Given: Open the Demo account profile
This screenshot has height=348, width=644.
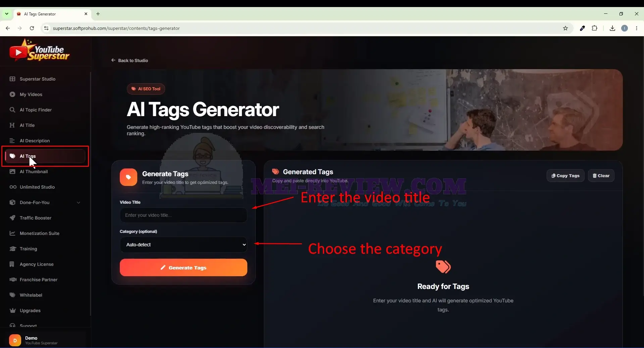Looking at the screenshot, I should point(45,340).
